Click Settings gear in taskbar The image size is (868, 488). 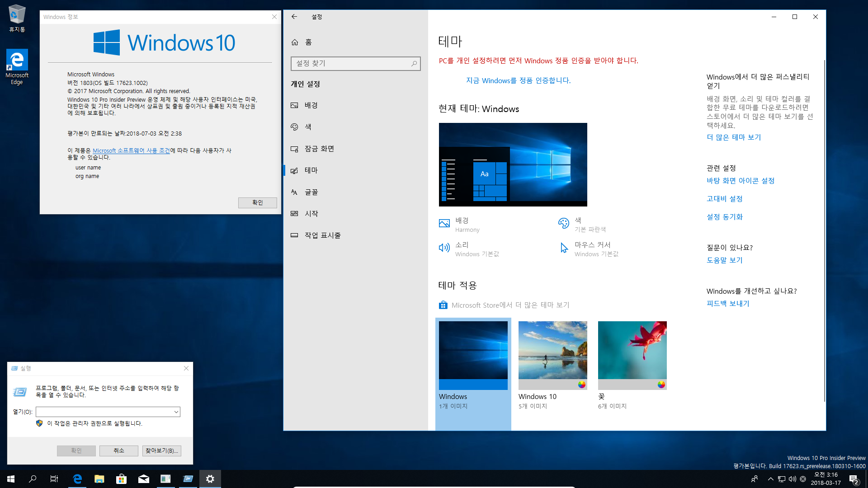point(210,479)
